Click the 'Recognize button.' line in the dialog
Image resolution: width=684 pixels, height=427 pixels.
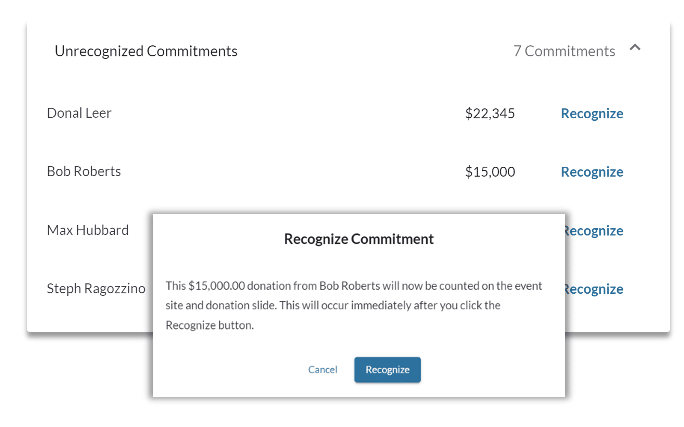point(209,325)
